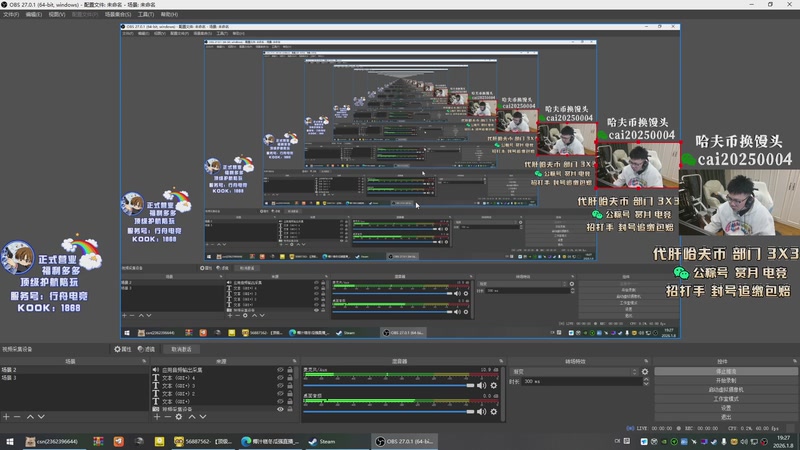The image size is (800, 450).
Task: Add a new scene with plus icon
Action: click(6, 417)
